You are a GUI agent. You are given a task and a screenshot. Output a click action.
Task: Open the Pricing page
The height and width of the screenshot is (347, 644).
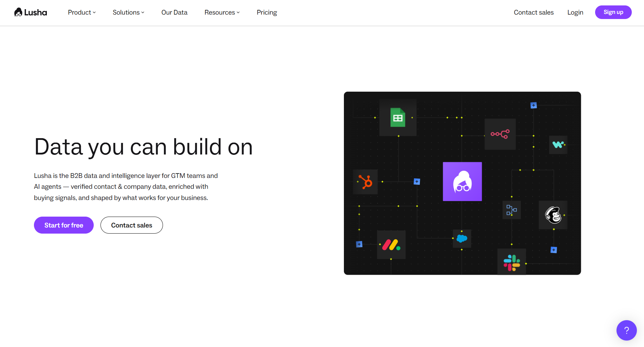[267, 12]
